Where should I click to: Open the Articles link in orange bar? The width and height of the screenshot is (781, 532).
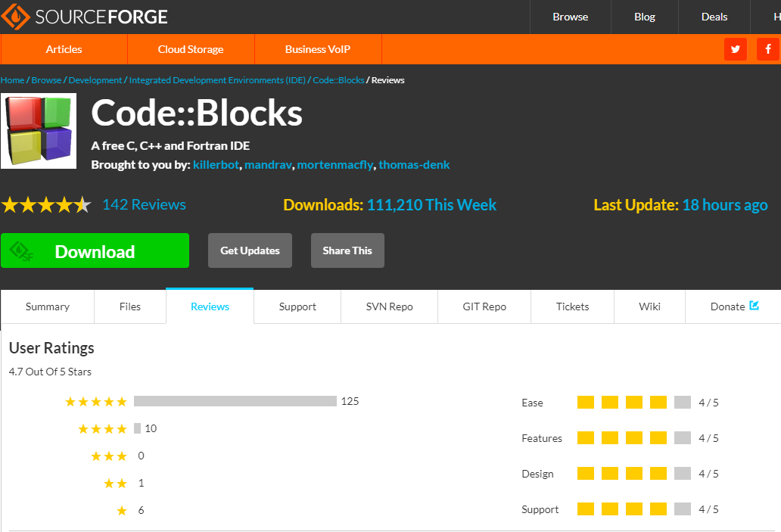[x=64, y=49]
